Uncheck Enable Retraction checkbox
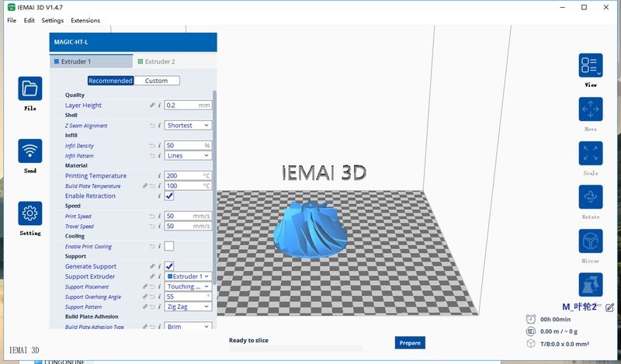This screenshot has height=364, width=621. (x=169, y=196)
